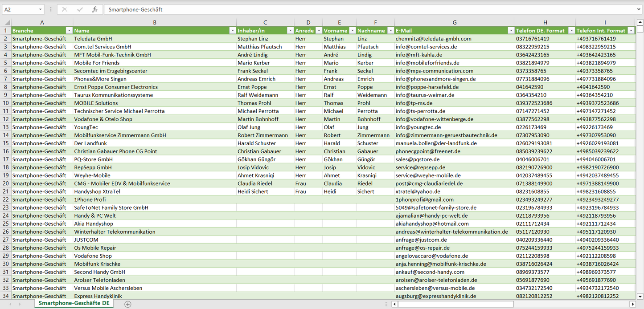
Task: Open the Anrede filter dropdown
Action: point(318,31)
